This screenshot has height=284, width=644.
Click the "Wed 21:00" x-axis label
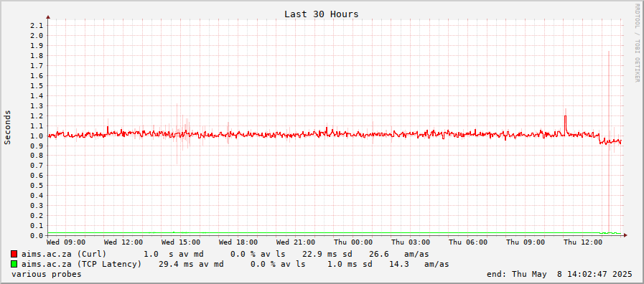pos(296,242)
